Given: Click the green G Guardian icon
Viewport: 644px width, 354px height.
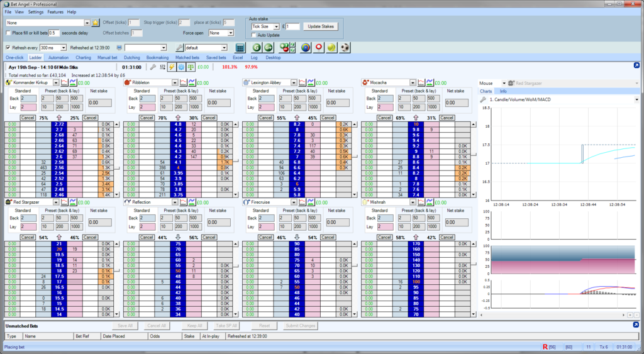Looking at the screenshot, I should click(257, 48).
